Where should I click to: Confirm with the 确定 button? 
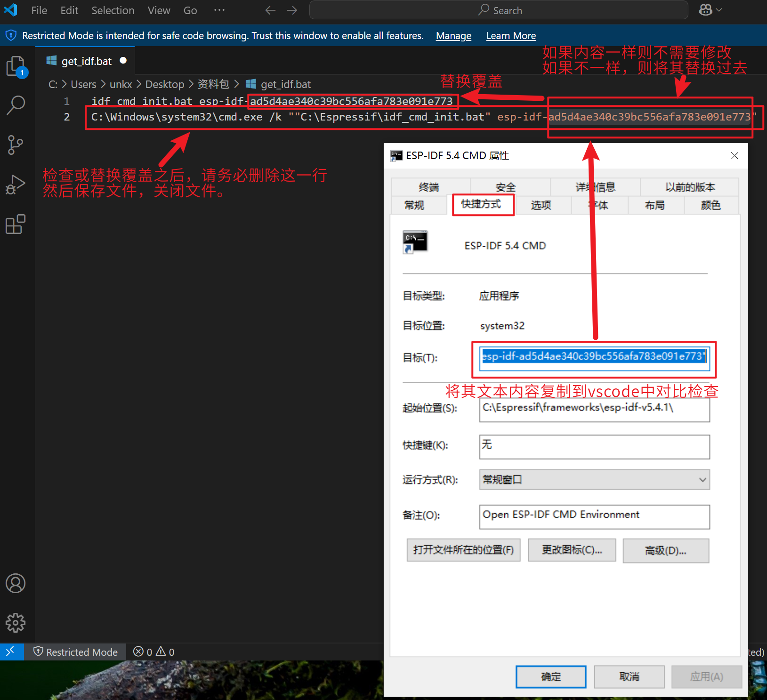tap(551, 676)
